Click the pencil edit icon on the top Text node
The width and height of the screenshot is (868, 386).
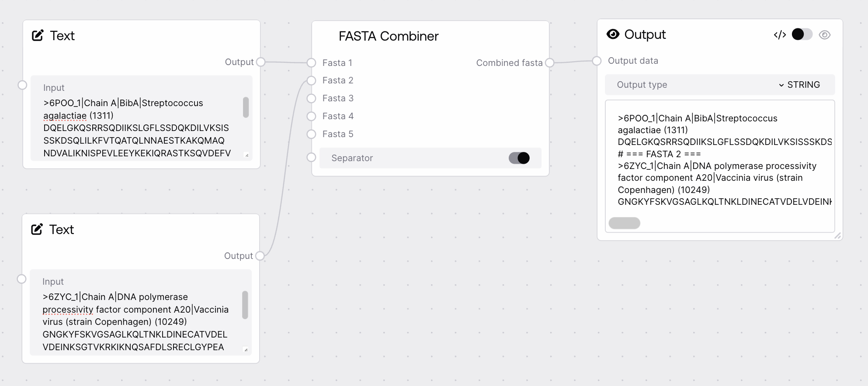pos(38,35)
